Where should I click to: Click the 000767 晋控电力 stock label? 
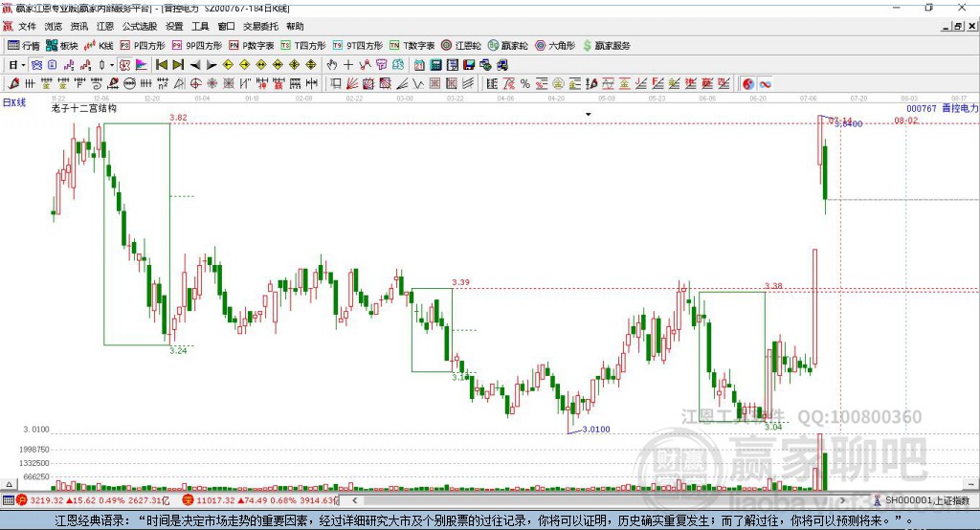(943, 108)
